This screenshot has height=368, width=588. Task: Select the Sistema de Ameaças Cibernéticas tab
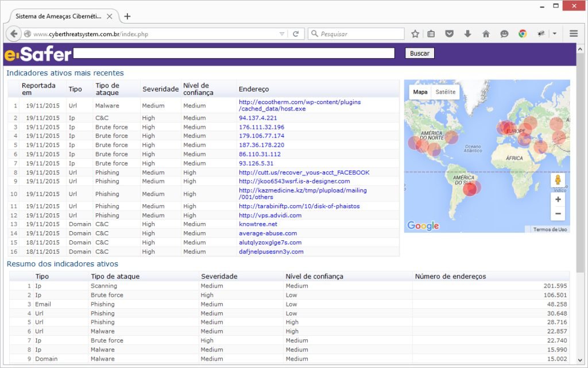pyautogui.click(x=57, y=16)
